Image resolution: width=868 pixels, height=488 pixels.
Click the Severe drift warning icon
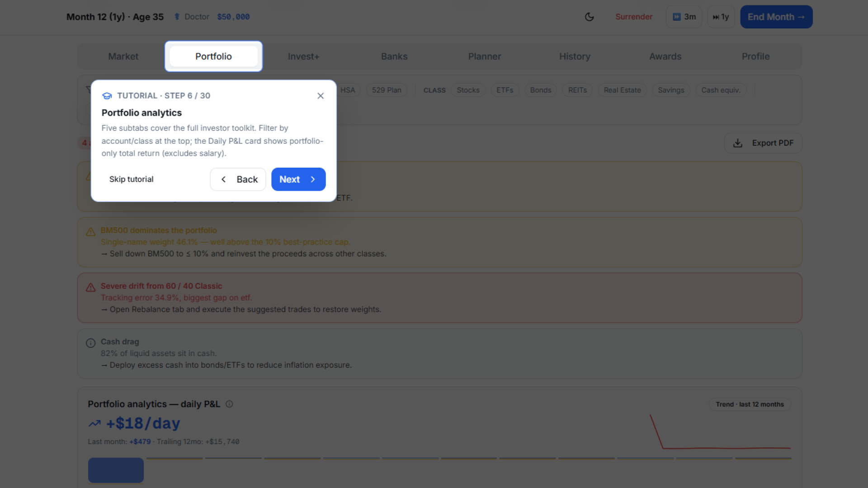point(91,287)
